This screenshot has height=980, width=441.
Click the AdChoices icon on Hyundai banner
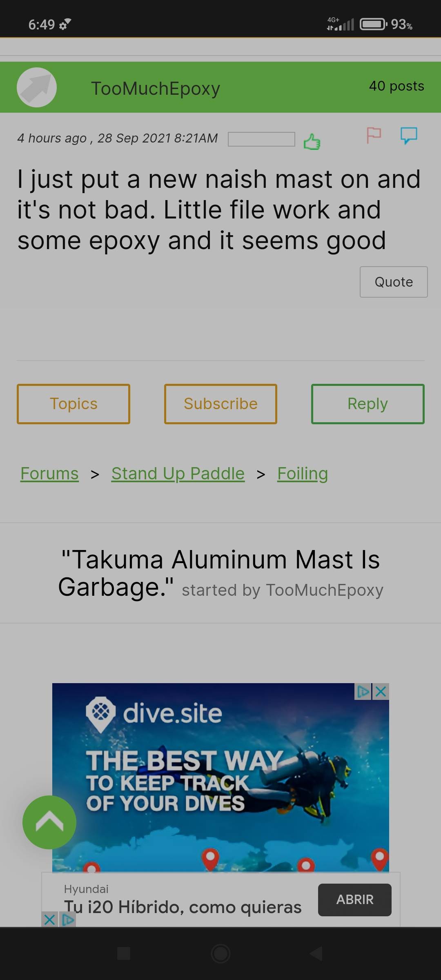68,920
